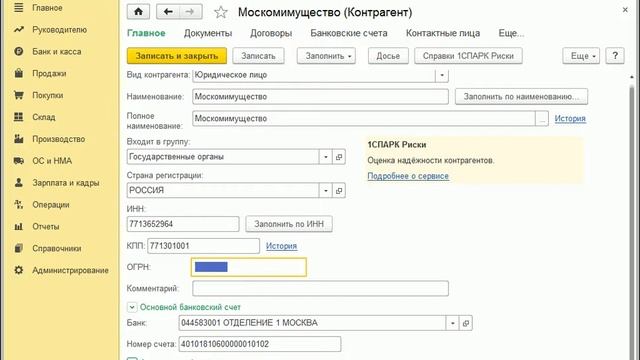Open the Продажи section in sidebar
640x360 pixels.
pyautogui.click(x=49, y=73)
